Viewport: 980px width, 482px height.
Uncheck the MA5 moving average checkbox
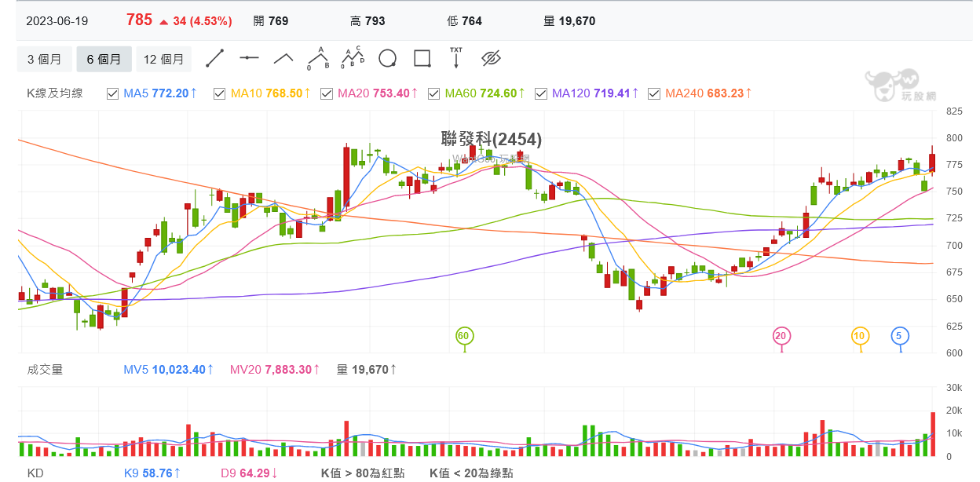click(112, 93)
